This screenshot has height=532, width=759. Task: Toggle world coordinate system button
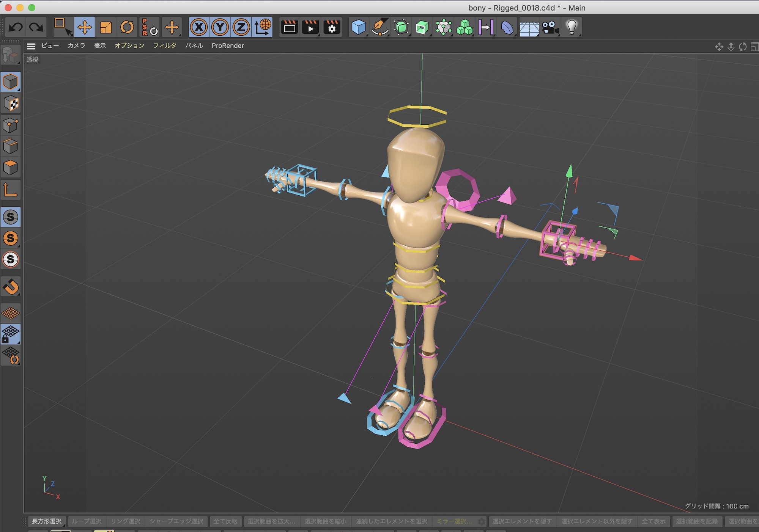coord(263,27)
